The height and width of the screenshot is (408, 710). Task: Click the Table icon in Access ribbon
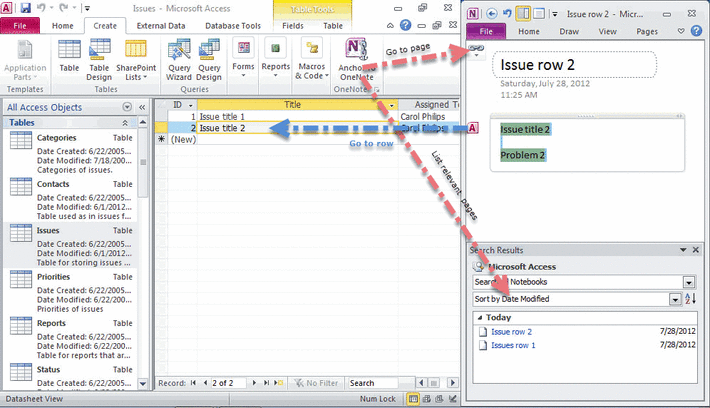tap(69, 55)
